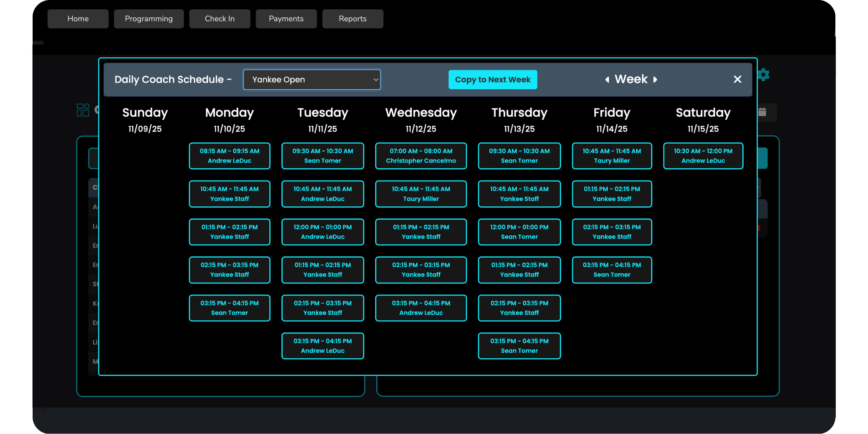The image size is (868, 434).
Task: Open the Home menu
Action: tap(78, 19)
